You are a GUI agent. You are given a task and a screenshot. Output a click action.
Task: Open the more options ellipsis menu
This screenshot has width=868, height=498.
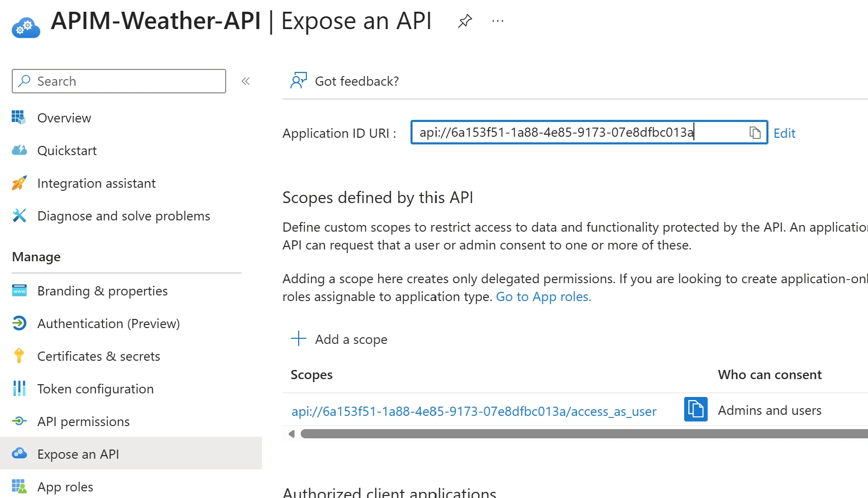(x=498, y=21)
